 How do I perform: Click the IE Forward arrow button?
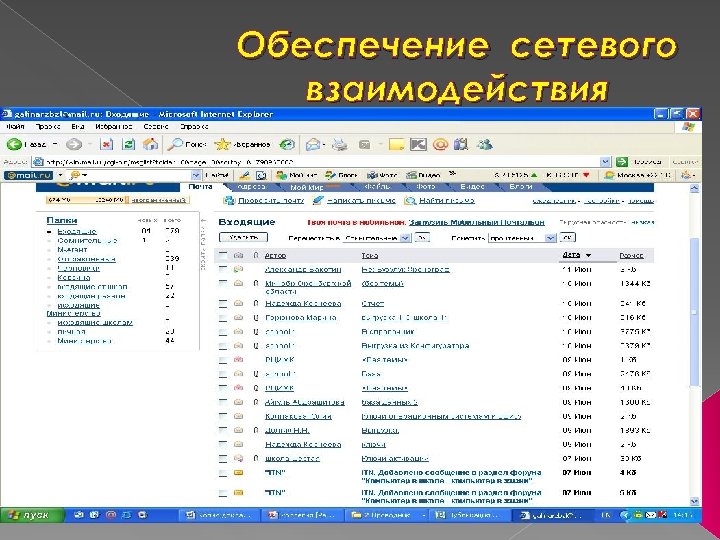[x=73, y=145]
